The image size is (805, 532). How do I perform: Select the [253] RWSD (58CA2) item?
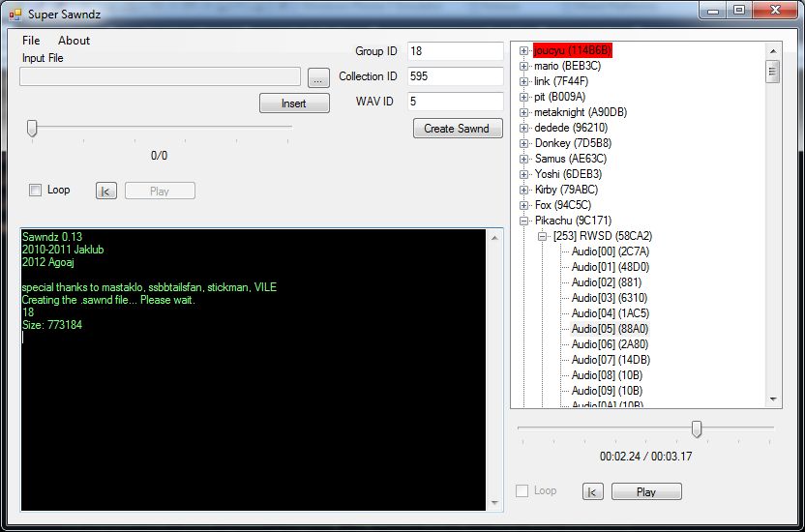coord(603,236)
